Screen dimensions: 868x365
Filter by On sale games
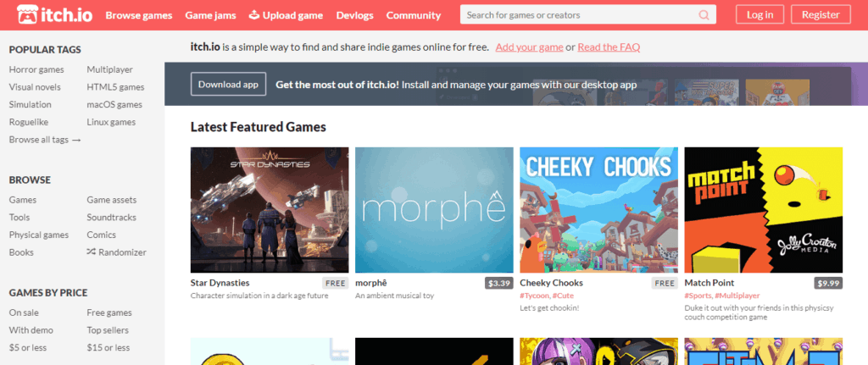pos(24,312)
